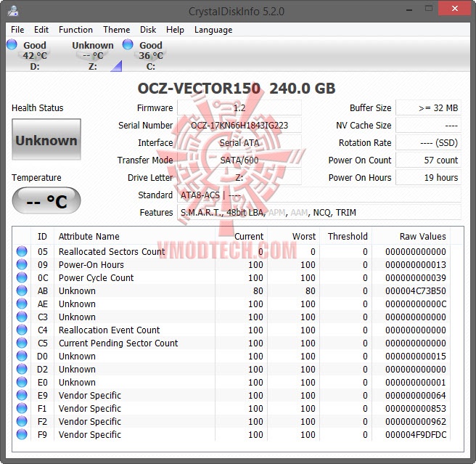The height and width of the screenshot is (464, 476).
Task: Click grayed-out AAM in Features
Action: point(299,213)
